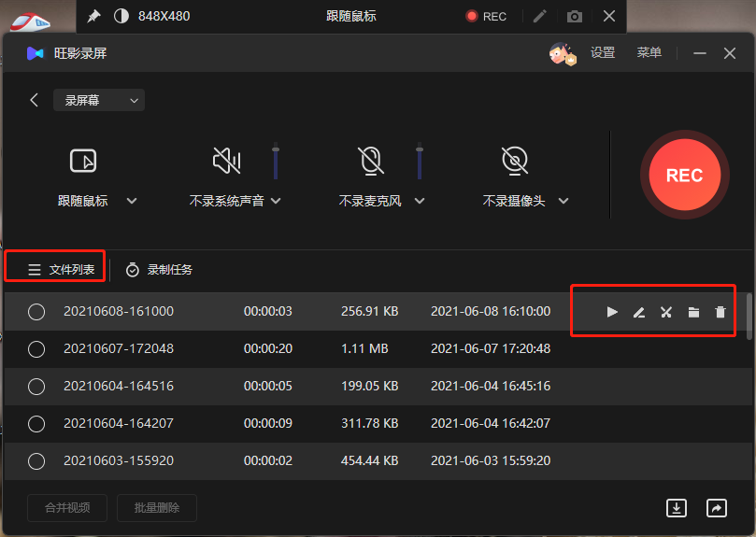
Task: Toggle the muted microphone icon
Action: (x=371, y=161)
